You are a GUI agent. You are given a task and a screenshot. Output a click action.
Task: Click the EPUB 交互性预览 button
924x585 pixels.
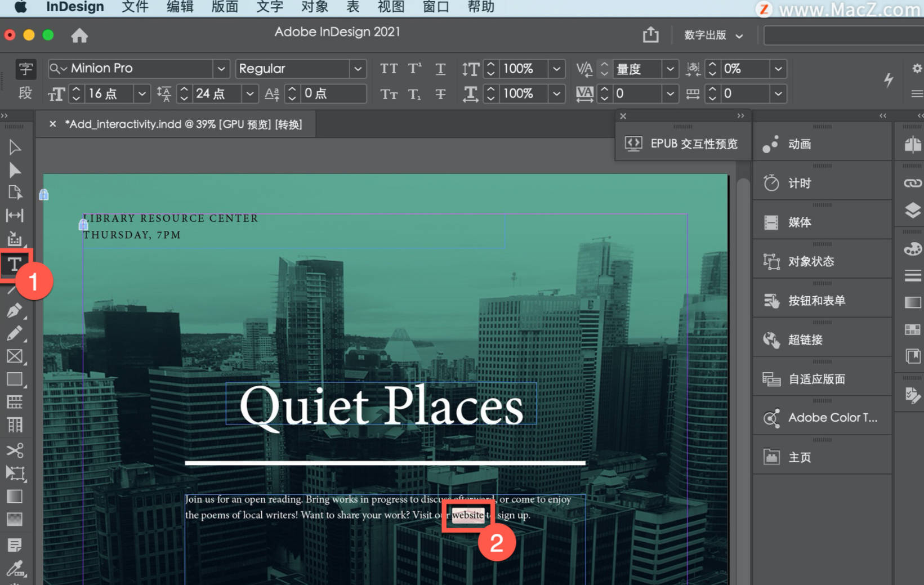coord(683,144)
